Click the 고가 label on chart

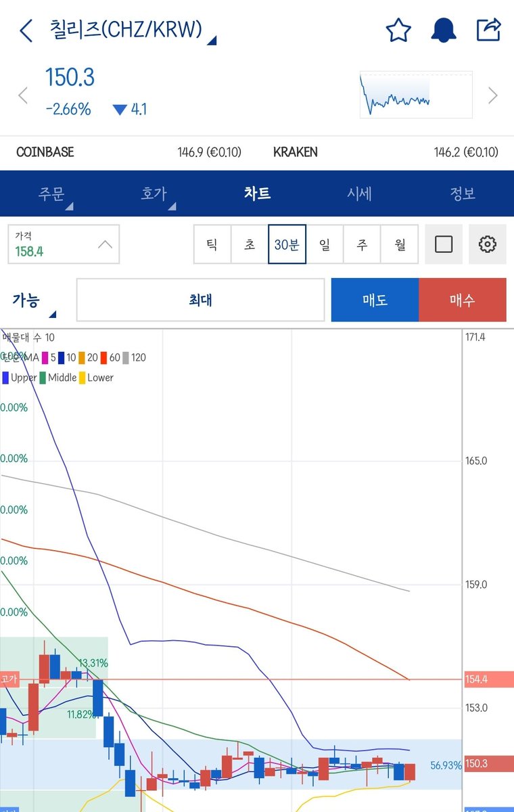tap(9, 679)
